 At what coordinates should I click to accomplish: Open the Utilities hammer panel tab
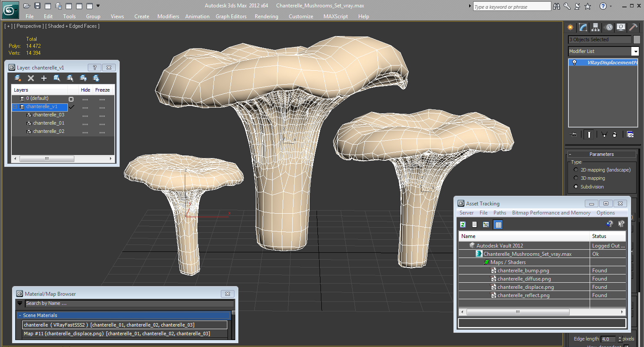click(x=634, y=27)
